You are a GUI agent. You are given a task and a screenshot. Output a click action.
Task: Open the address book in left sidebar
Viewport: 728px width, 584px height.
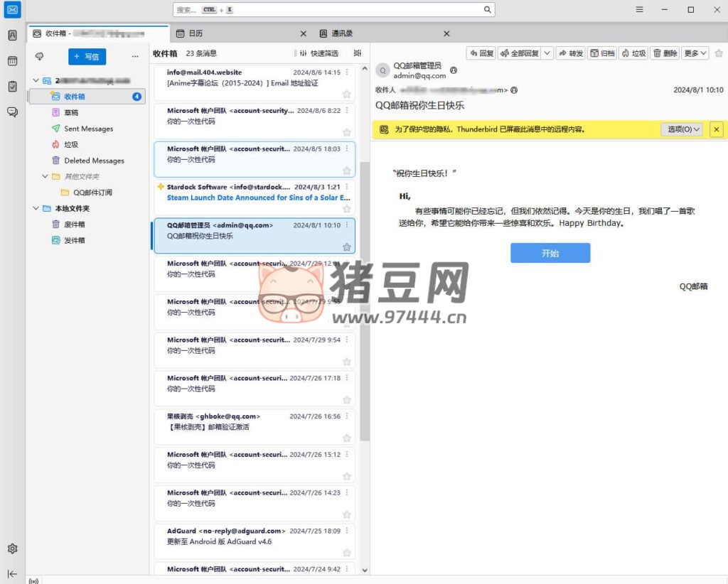[12, 36]
